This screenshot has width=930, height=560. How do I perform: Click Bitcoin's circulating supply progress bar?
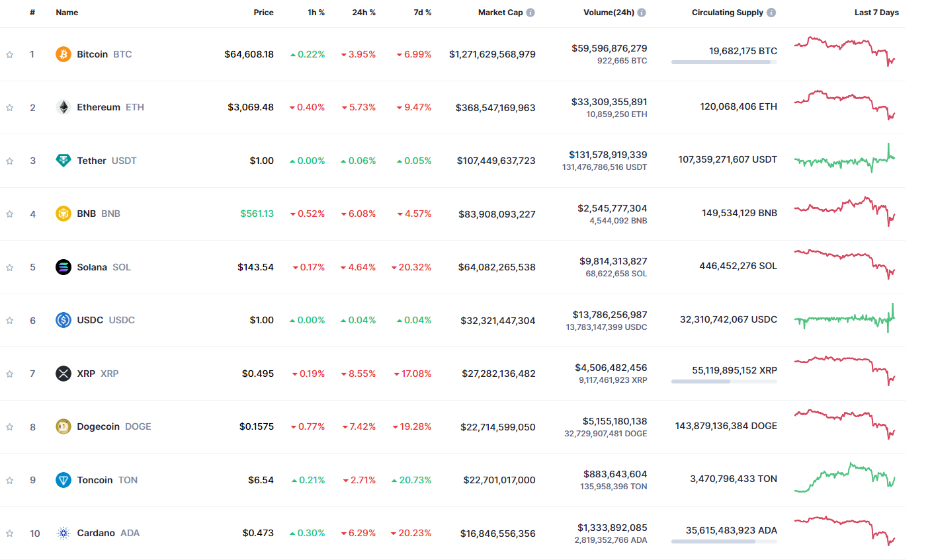[x=724, y=62]
